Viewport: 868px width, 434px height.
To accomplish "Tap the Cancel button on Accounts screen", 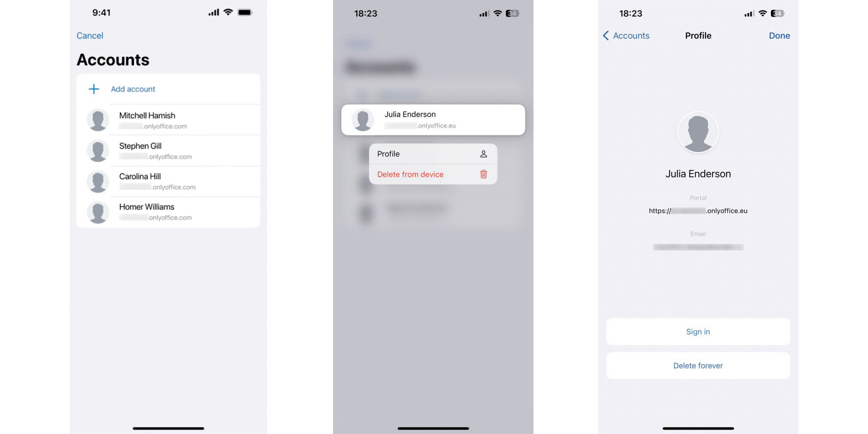I will 90,35.
